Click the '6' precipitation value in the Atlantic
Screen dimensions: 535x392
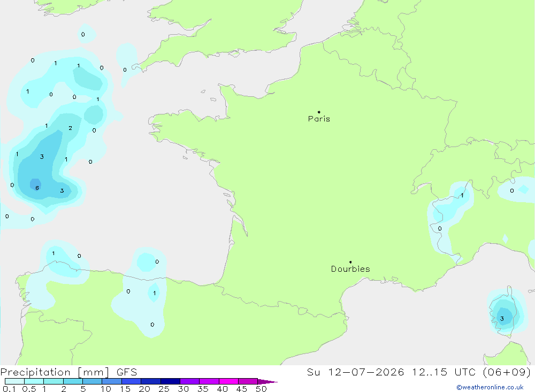(x=37, y=188)
